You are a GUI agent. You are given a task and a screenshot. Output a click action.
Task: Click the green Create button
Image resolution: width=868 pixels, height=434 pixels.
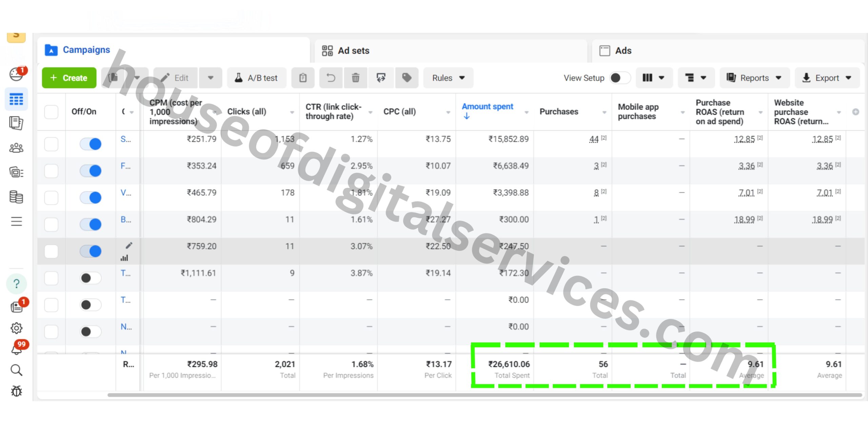69,78
